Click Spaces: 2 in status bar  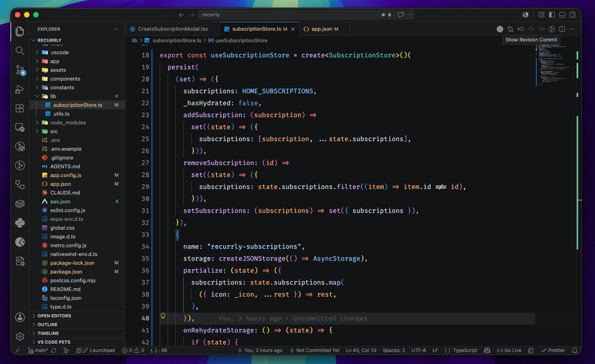pyautogui.click(x=394, y=350)
